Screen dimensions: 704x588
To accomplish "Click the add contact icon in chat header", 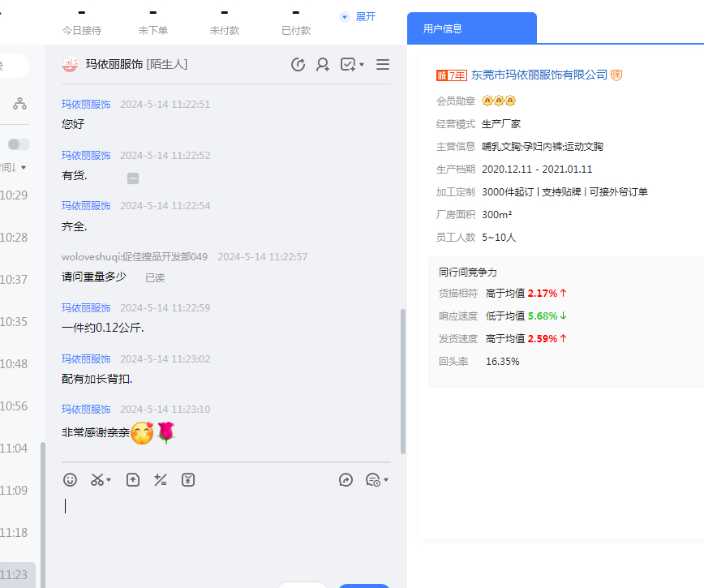I will (x=323, y=65).
